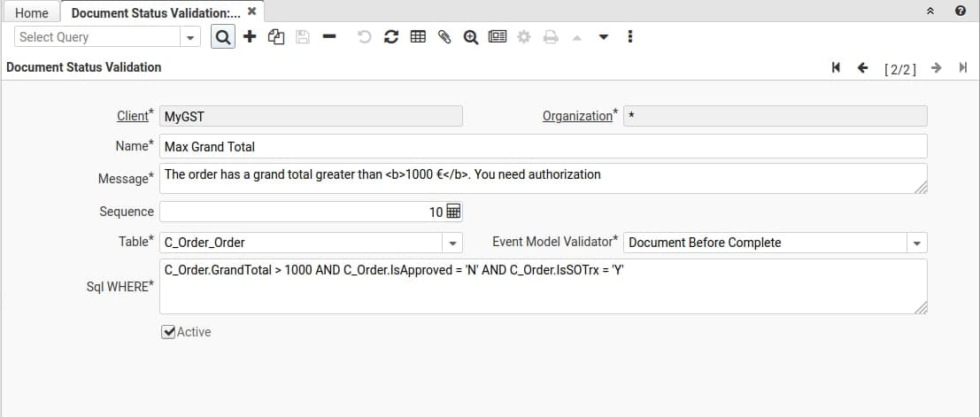Open the Table dropdown list
Screen dimensions: 980x417
coord(452,243)
